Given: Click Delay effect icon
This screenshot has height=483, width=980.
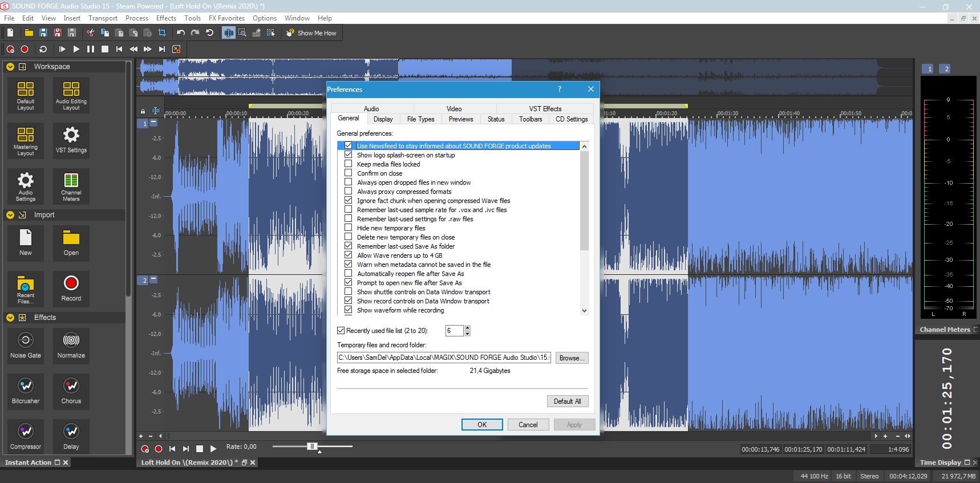Looking at the screenshot, I should point(71,437).
